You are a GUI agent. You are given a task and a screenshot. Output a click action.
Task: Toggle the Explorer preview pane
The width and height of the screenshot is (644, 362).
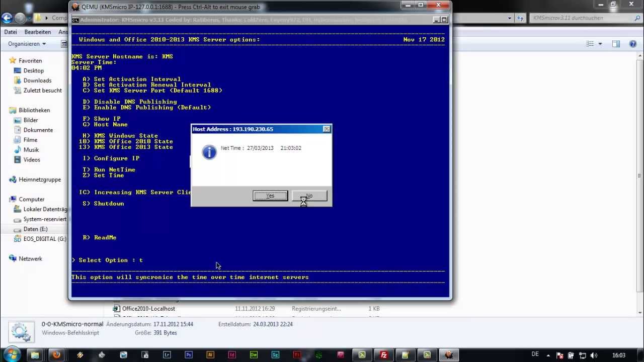tap(616, 44)
